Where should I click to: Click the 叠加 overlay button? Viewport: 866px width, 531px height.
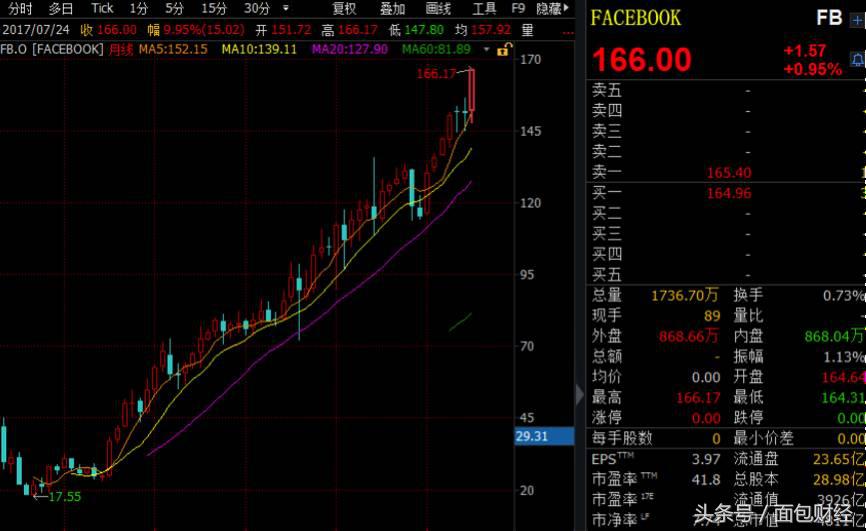[x=393, y=8]
